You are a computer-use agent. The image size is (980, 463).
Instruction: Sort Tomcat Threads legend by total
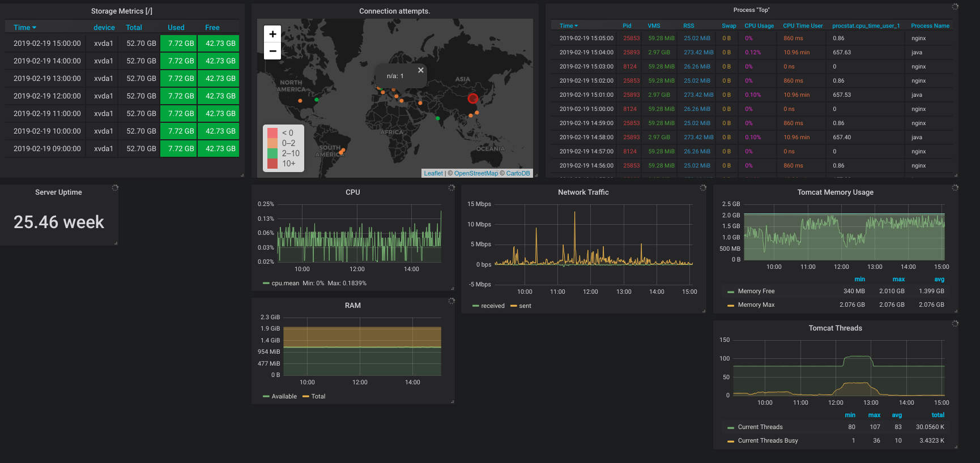[938, 415]
